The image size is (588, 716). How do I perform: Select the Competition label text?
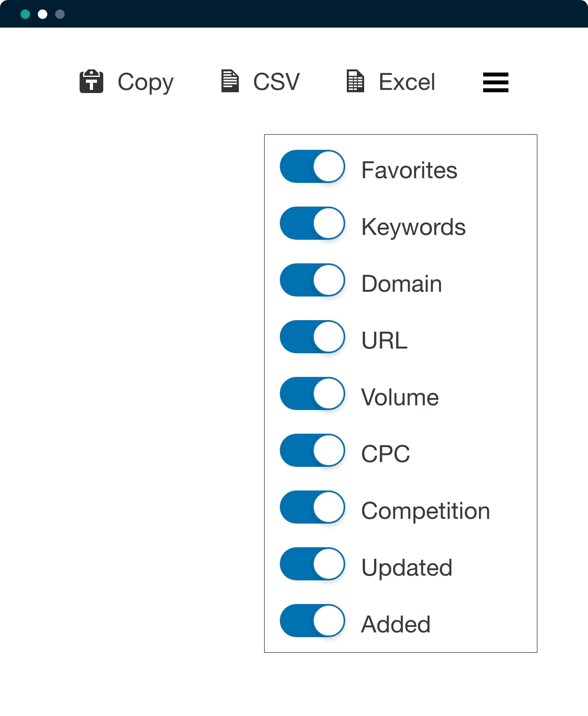tap(426, 511)
